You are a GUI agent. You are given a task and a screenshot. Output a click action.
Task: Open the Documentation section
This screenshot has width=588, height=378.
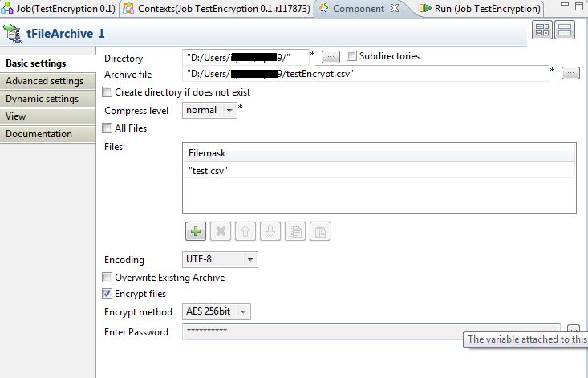[47, 134]
